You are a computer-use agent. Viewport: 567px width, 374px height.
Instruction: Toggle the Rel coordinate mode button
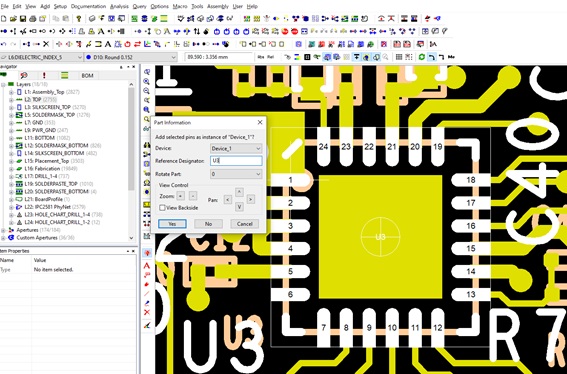(270, 57)
